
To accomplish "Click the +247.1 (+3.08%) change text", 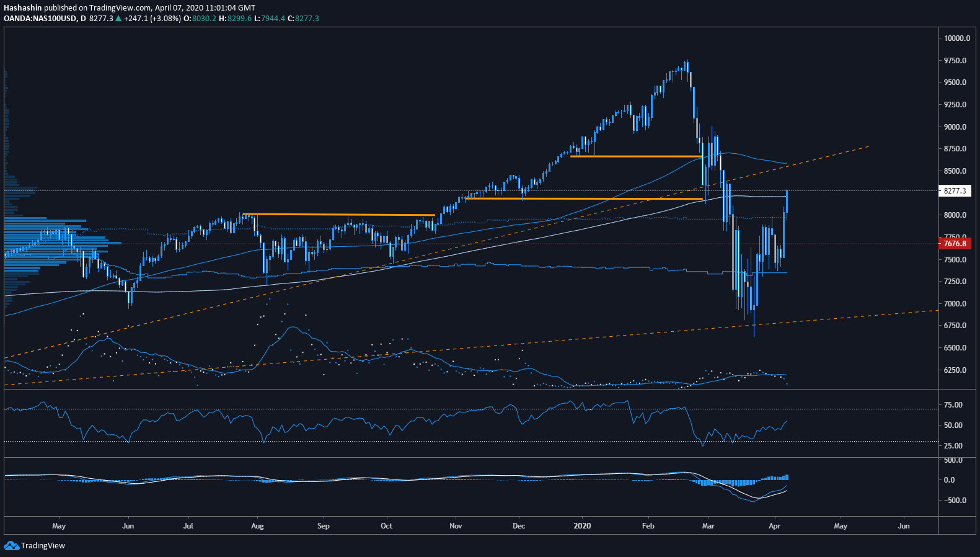I will (x=152, y=19).
